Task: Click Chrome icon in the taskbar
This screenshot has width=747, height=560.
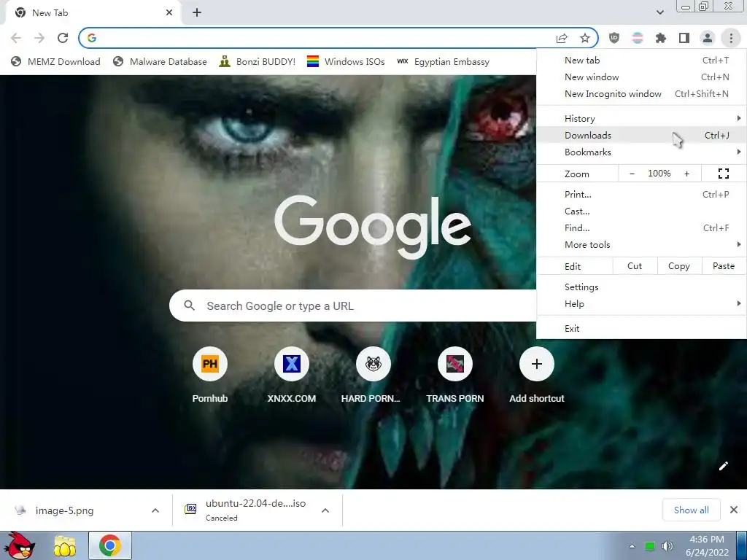Action: tap(110, 545)
